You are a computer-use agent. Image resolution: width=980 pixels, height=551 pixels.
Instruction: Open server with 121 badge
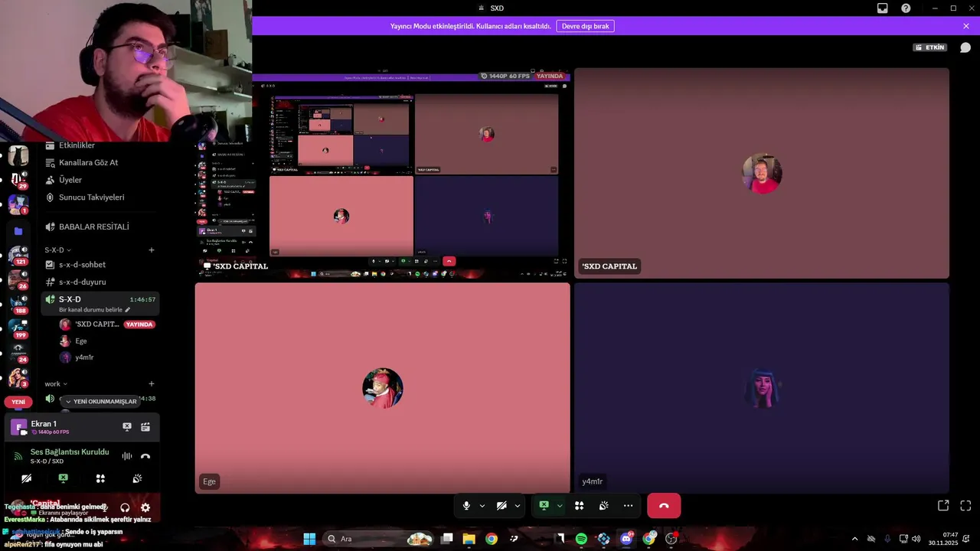pyautogui.click(x=18, y=256)
